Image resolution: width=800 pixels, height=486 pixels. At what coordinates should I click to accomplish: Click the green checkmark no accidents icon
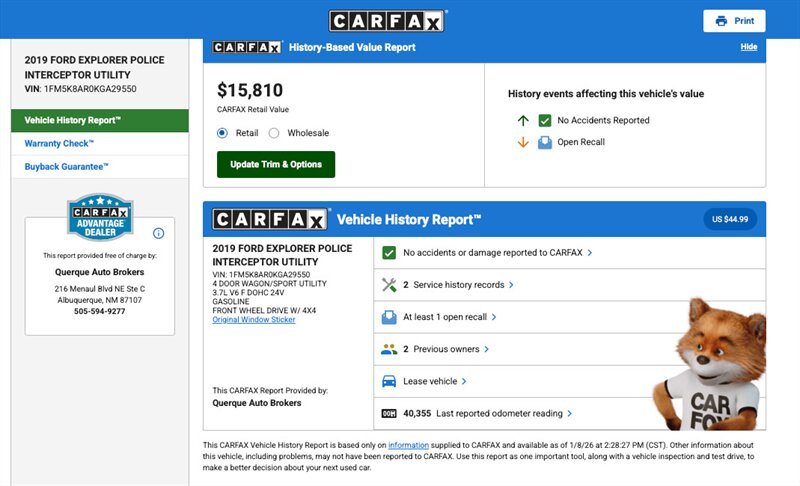[x=389, y=253]
